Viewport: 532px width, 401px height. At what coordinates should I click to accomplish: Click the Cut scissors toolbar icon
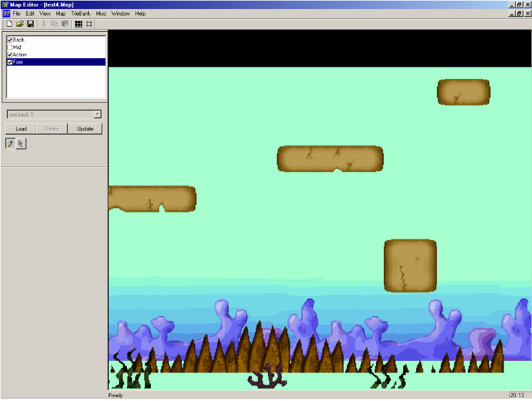(x=44, y=24)
